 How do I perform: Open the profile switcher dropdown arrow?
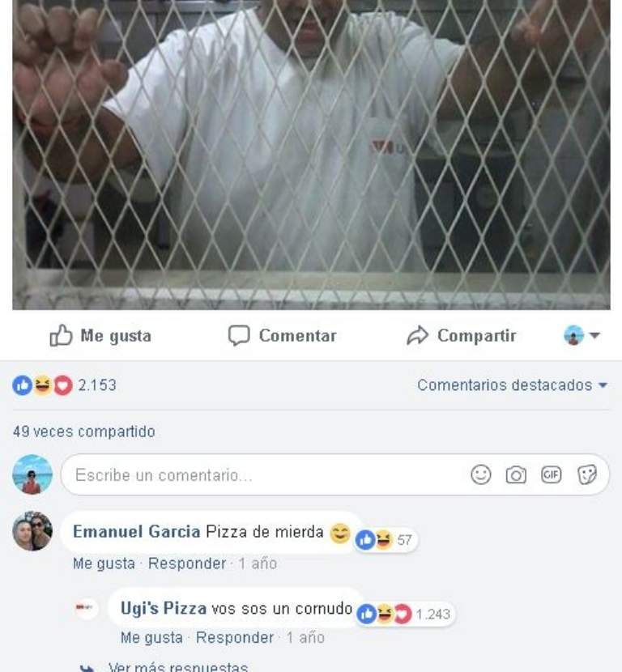pos(594,335)
